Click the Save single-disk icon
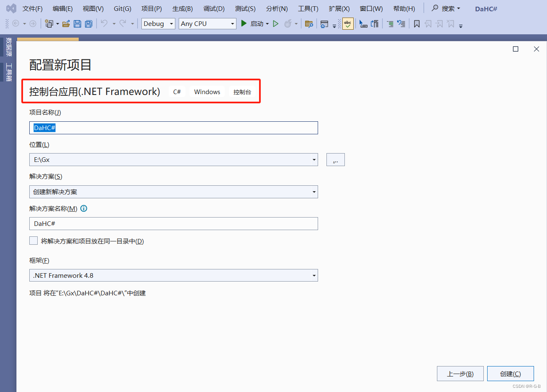The height and width of the screenshot is (392, 547). [x=77, y=24]
